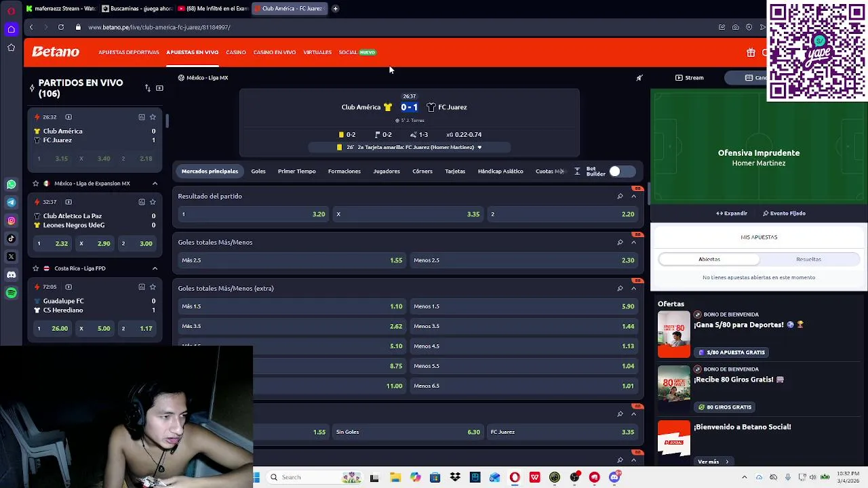The image size is (868, 488).
Task: Open the TikTok sidebar icon
Action: coord(12,239)
